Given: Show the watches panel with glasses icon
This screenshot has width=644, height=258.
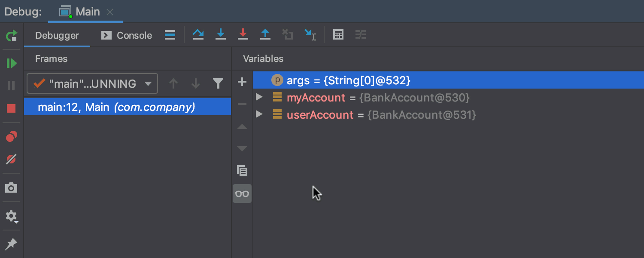Looking at the screenshot, I should point(242,193).
